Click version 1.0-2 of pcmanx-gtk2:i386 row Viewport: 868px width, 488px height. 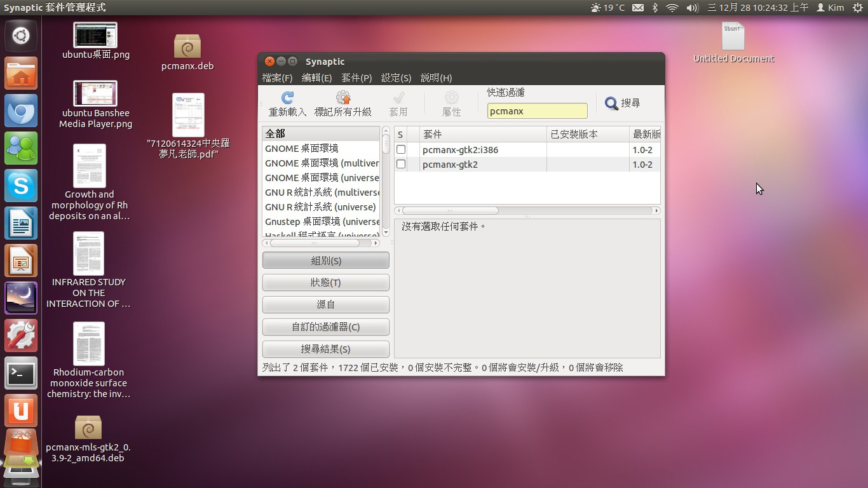(642, 150)
